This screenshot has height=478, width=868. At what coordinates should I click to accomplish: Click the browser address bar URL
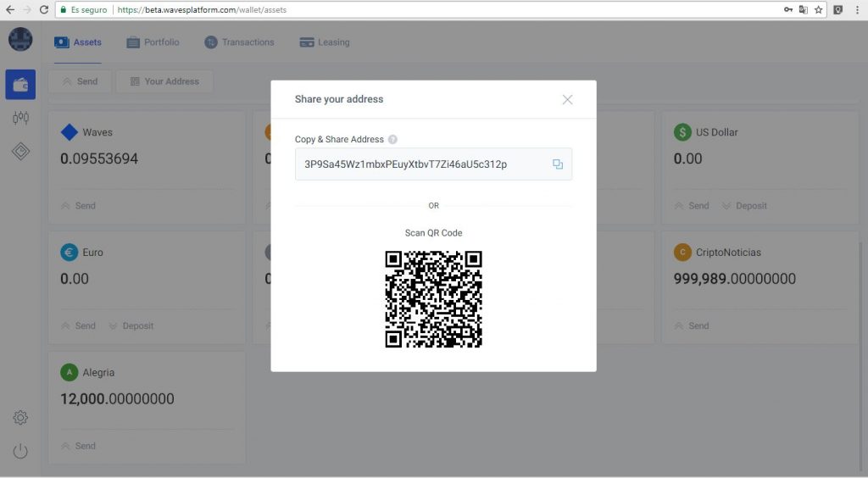coord(202,10)
